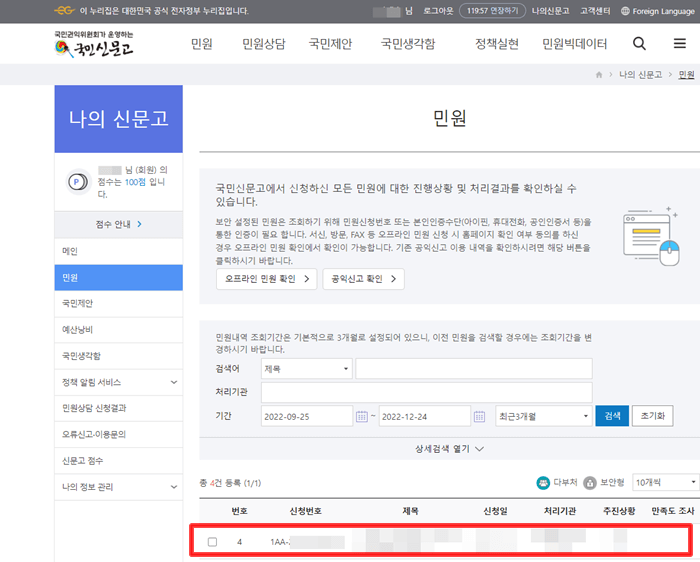Open 고객센터 in top bar

595,11
